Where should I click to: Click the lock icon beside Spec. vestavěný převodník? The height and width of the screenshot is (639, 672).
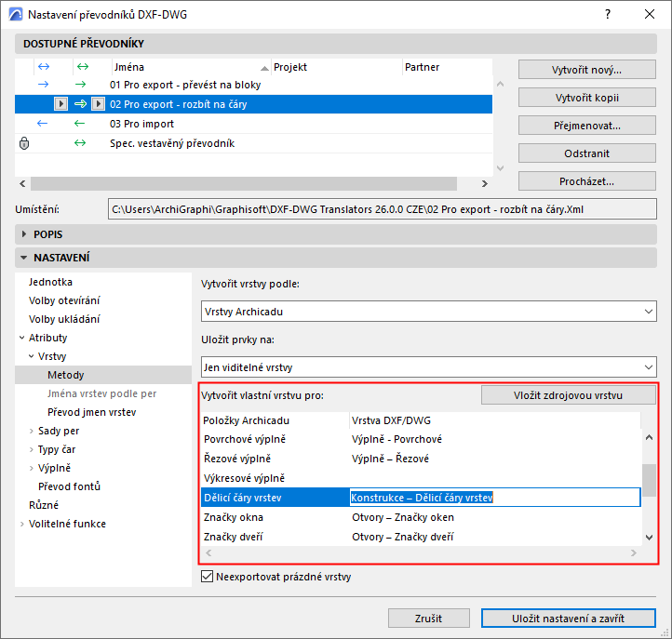(x=24, y=143)
